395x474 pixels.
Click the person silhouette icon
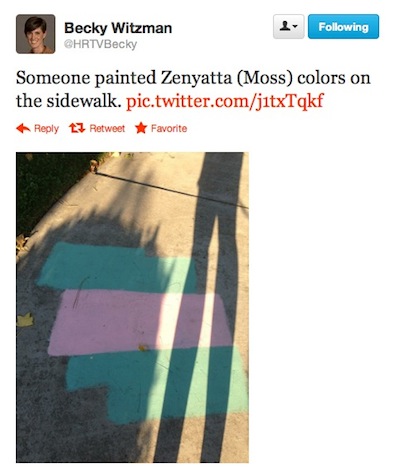coord(285,26)
